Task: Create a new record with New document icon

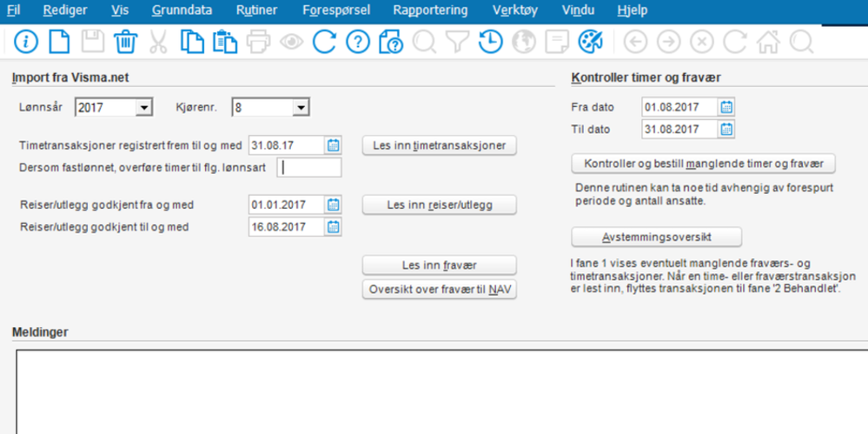Action: [59, 42]
